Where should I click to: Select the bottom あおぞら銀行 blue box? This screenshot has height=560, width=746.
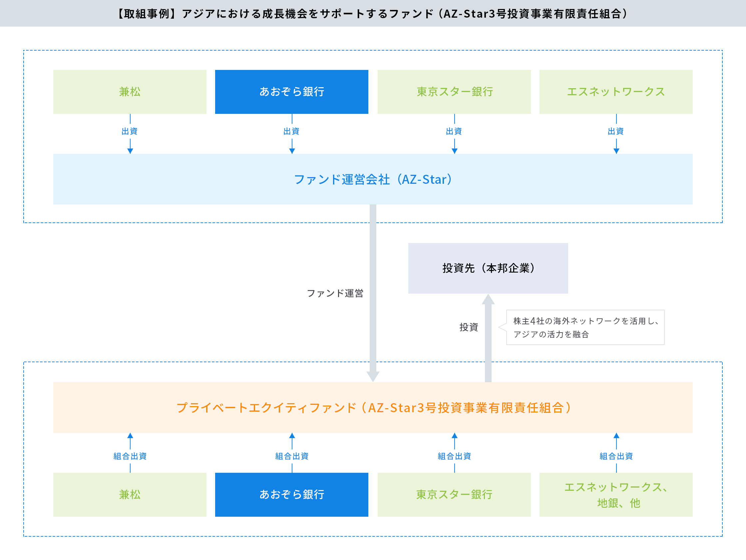pyautogui.click(x=292, y=495)
